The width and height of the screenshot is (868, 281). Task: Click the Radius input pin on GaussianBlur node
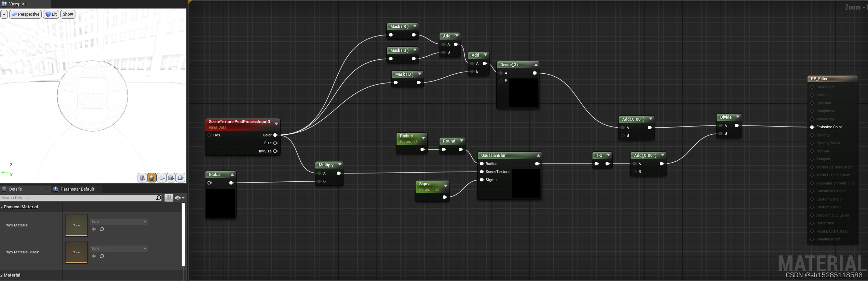tap(482, 164)
